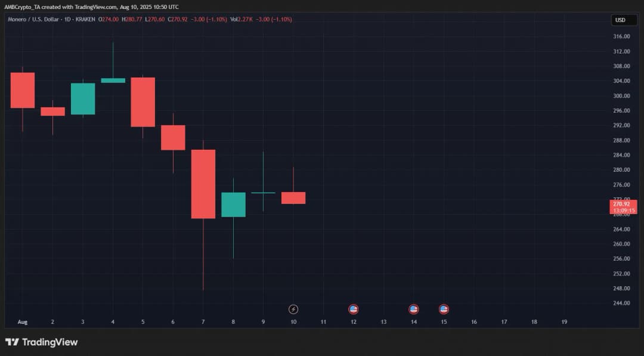Select the red Aug 5 candle
Viewport: 644px width, 356px height.
coord(143,102)
